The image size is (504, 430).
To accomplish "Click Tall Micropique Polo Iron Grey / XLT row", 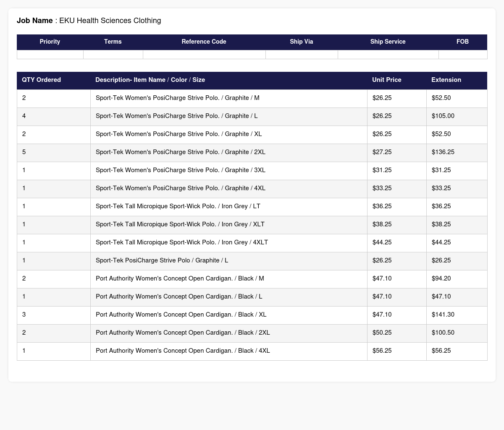I will (x=252, y=225).
